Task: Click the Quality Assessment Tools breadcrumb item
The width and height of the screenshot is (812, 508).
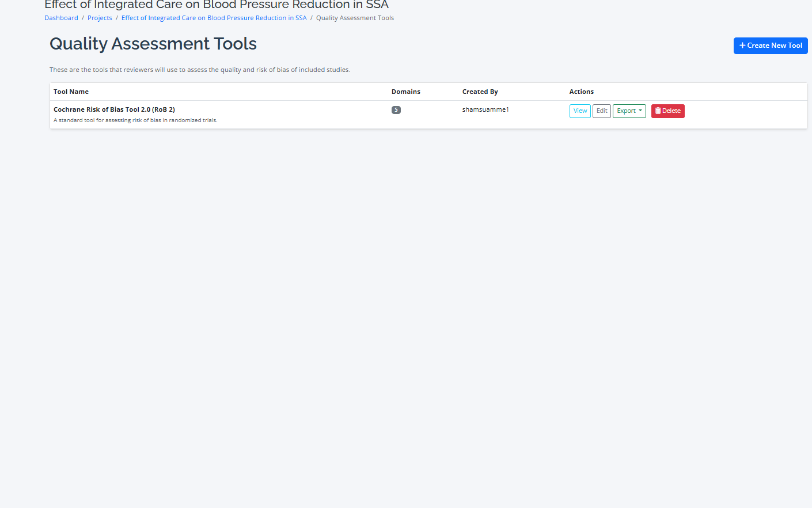Action: 355,18
